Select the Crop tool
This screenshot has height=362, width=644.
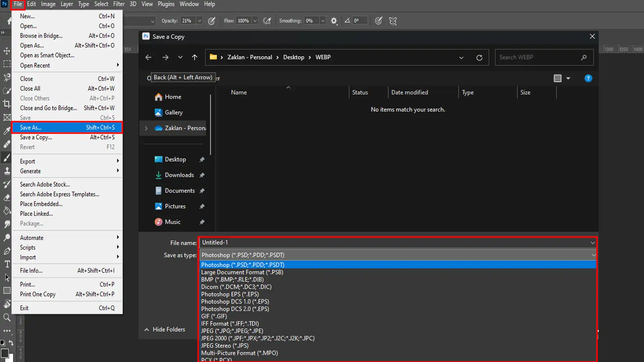coord(7,104)
